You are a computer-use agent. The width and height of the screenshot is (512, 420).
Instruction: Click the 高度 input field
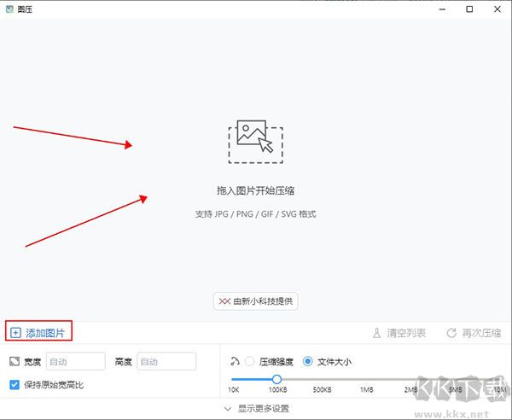[166, 361]
